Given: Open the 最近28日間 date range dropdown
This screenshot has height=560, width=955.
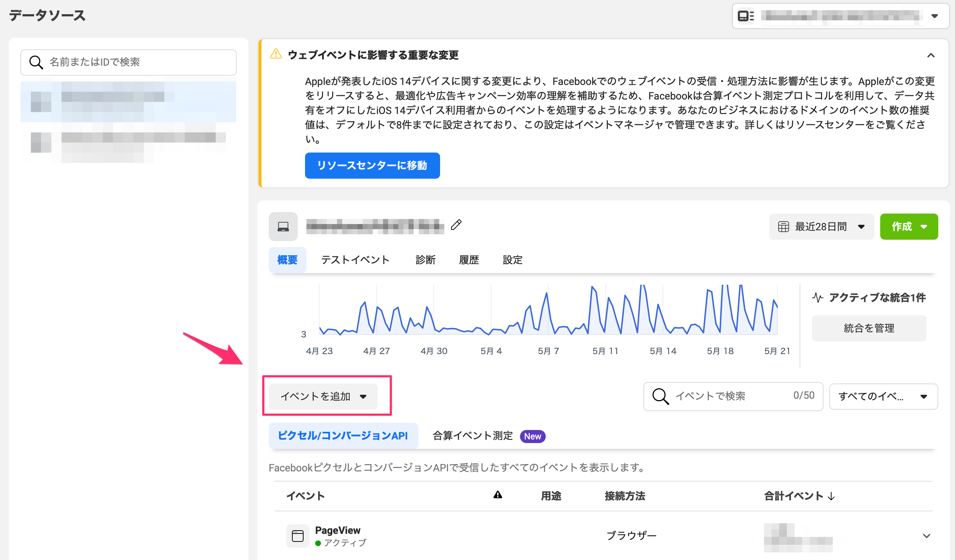Looking at the screenshot, I should coord(821,227).
